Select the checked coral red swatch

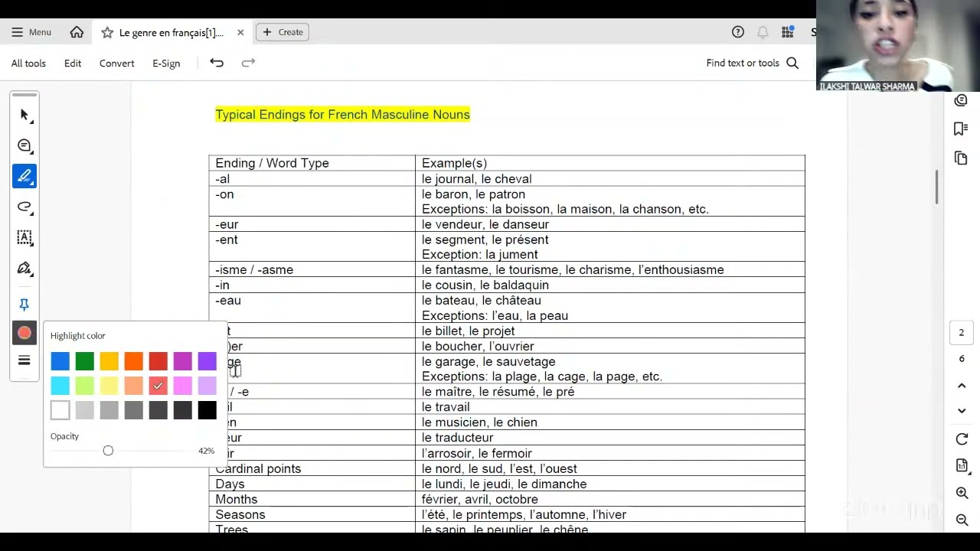click(x=158, y=386)
